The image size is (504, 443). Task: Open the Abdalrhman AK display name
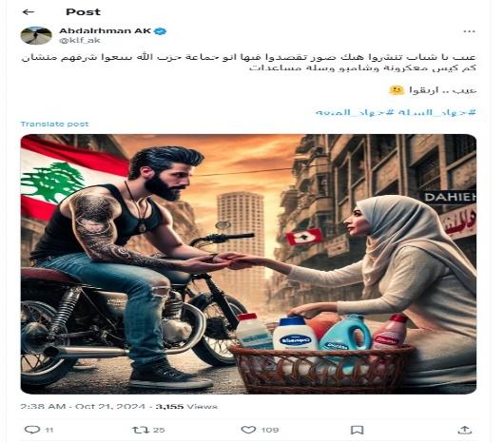click(x=106, y=30)
